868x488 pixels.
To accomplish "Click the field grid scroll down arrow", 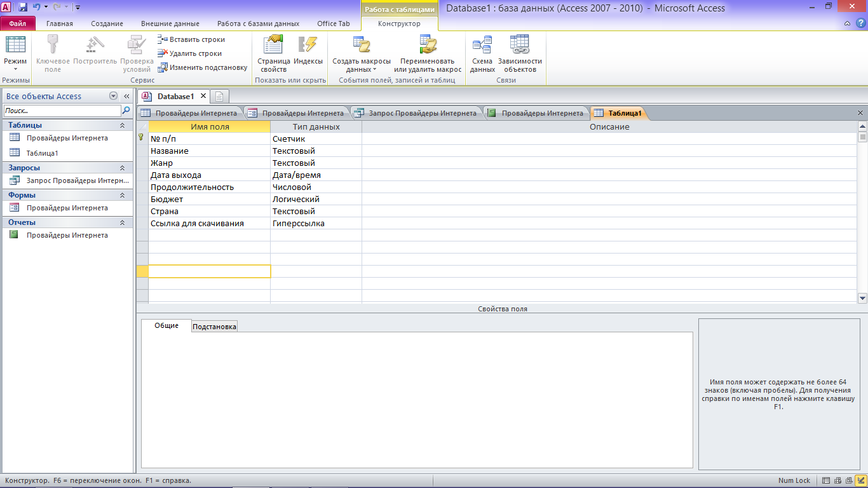I will click(862, 298).
